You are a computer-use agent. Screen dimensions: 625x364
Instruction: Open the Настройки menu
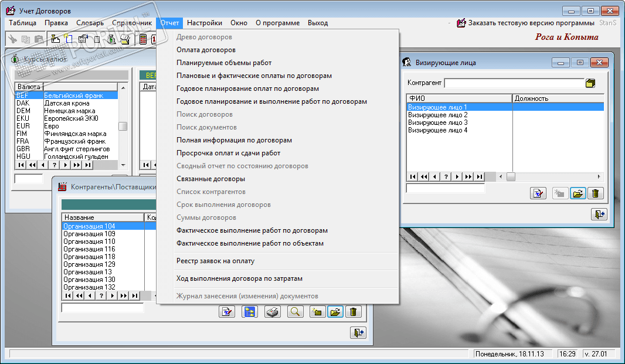point(205,23)
